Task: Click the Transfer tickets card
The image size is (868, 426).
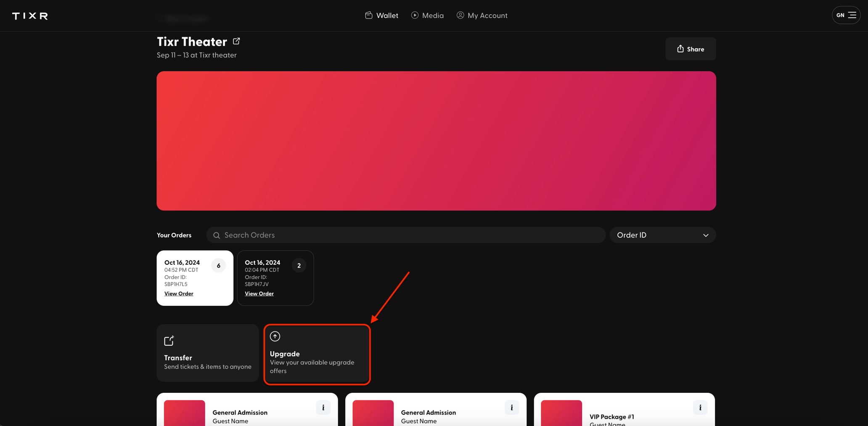Action: coord(208,353)
